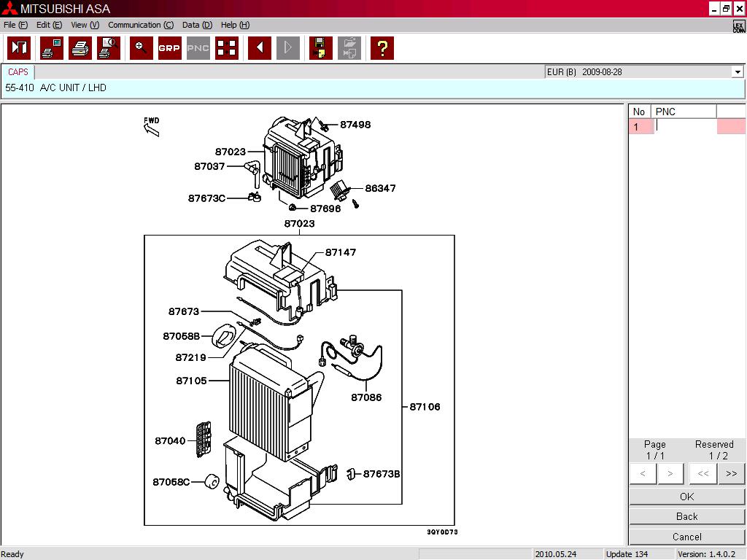Click the GRP group toolbar button
The image size is (747, 560).
[169, 48]
